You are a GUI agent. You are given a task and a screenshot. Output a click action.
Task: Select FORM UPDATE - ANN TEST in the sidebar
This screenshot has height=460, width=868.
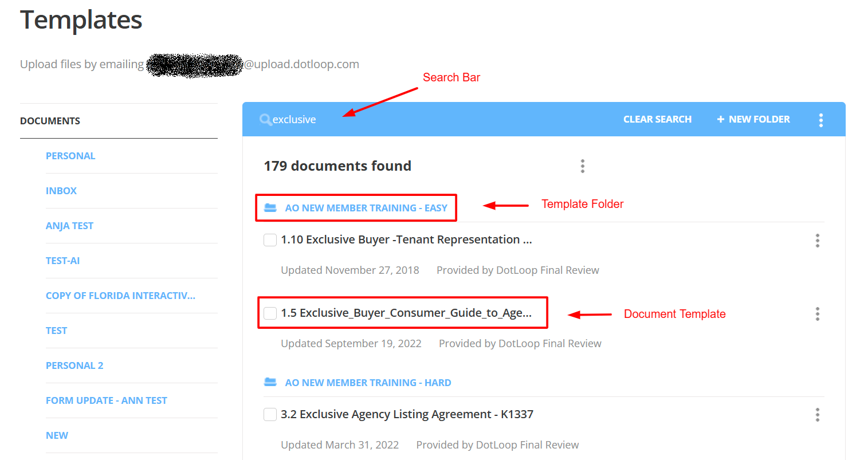click(107, 400)
